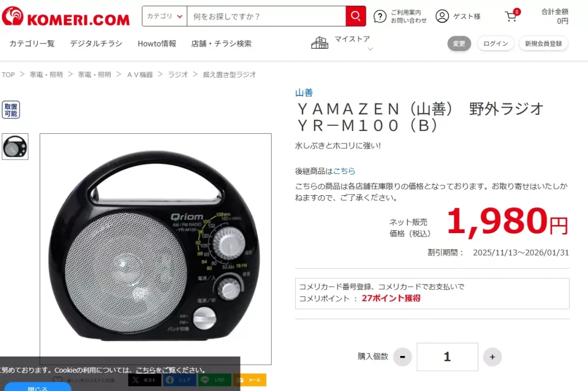Click the ログイン button
Image resolution: width=588 pixels, height=391 pixels.
pos(496,44)
